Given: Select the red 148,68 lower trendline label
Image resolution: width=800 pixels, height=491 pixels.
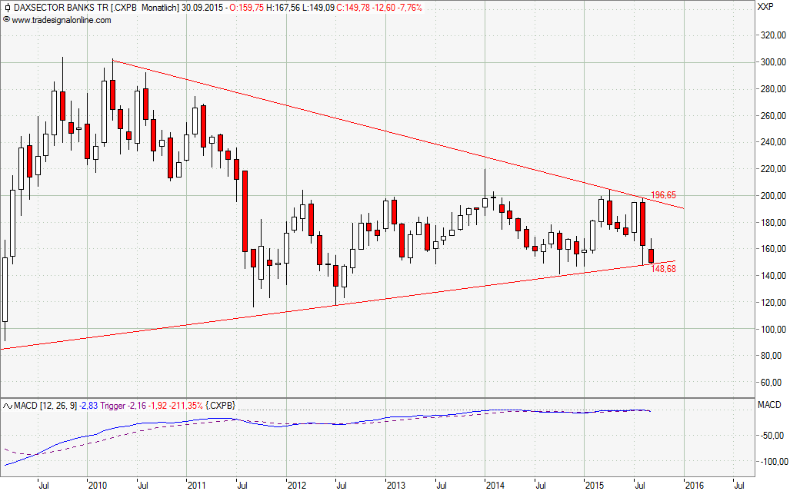Looking at the screenshot, I should tap(664, 268).
